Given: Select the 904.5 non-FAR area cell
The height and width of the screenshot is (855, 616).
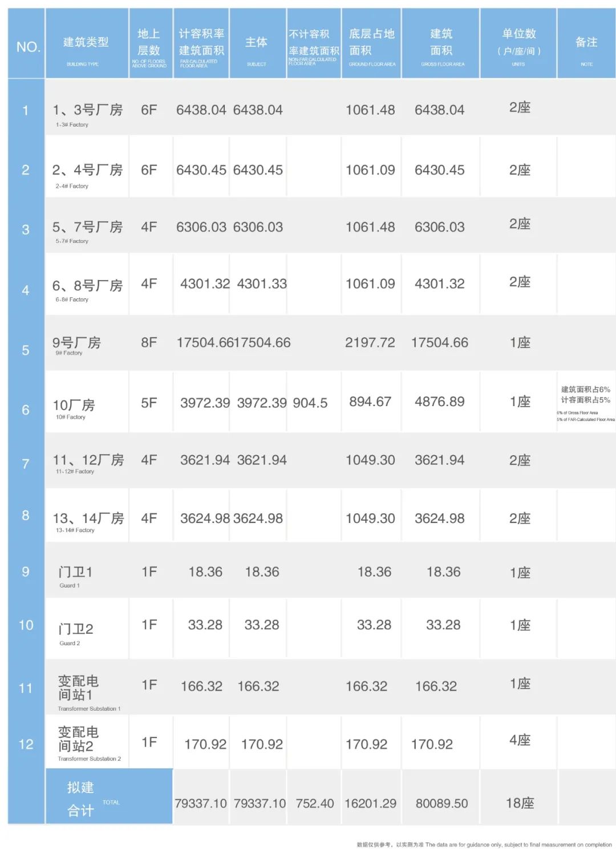Looking at the screenshot, I should pos(310,403).
